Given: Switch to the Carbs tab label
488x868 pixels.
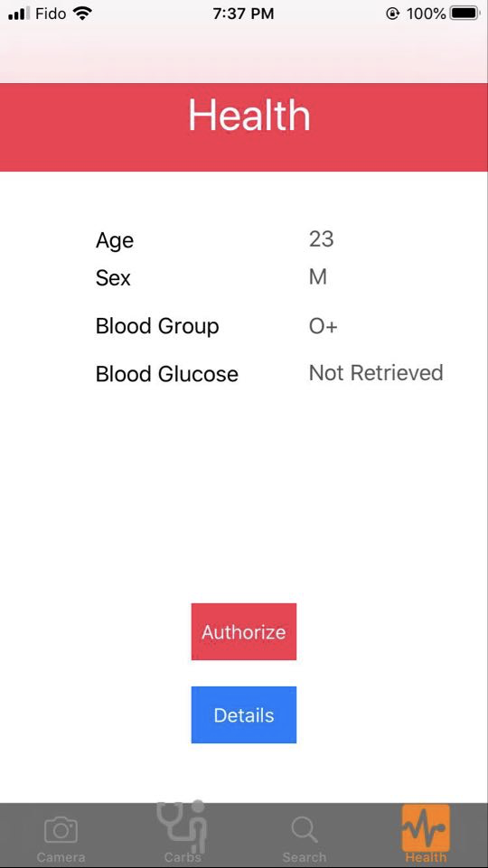Looking at the screenshot, I should pos(183,857).
